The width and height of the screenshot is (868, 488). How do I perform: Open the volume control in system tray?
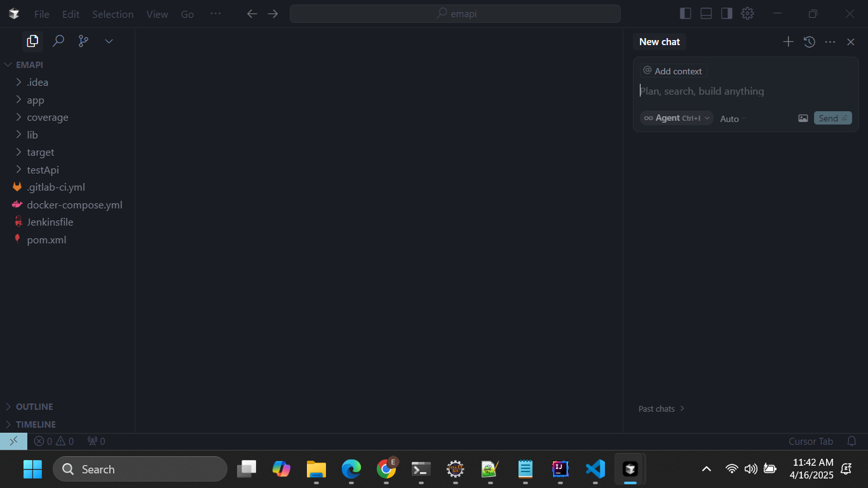pos(750,469)
